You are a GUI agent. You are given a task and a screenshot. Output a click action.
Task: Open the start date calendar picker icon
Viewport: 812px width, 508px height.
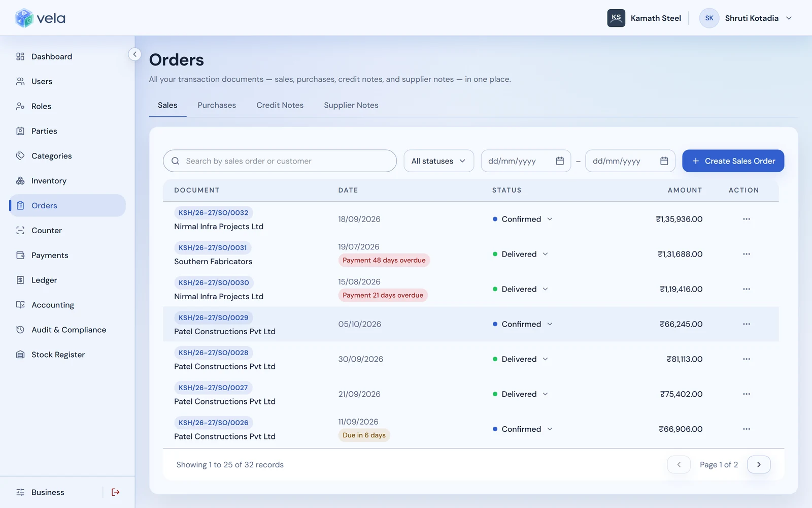tap(560, 161)
